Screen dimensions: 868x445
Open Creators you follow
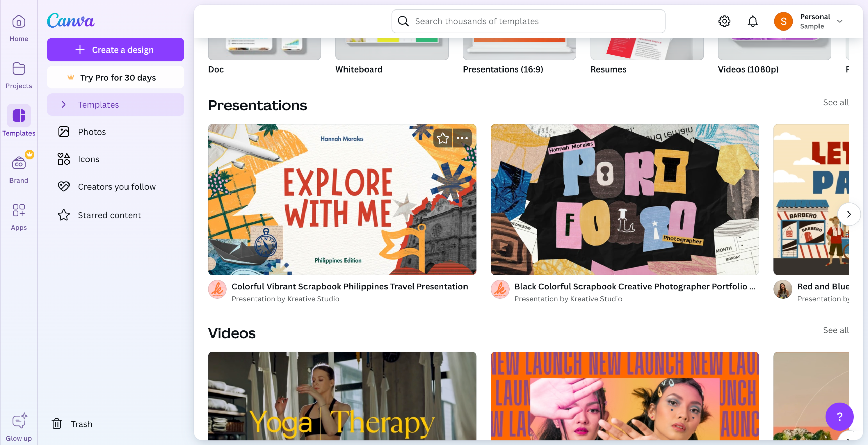tap(116, 187)
